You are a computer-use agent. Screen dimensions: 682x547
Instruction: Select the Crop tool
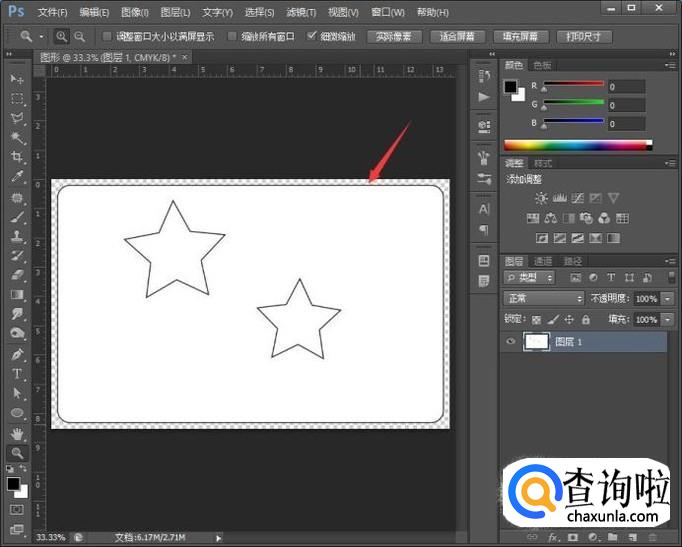[x=17, y=157]
